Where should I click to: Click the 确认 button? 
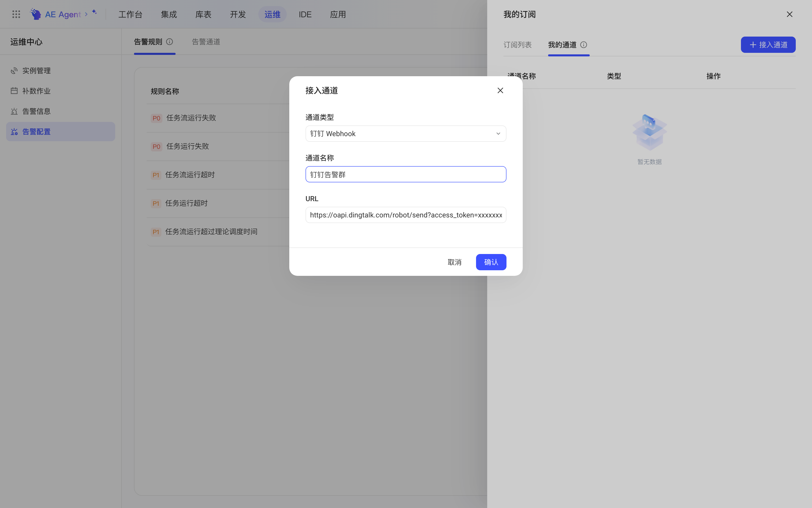click(491, 262)
